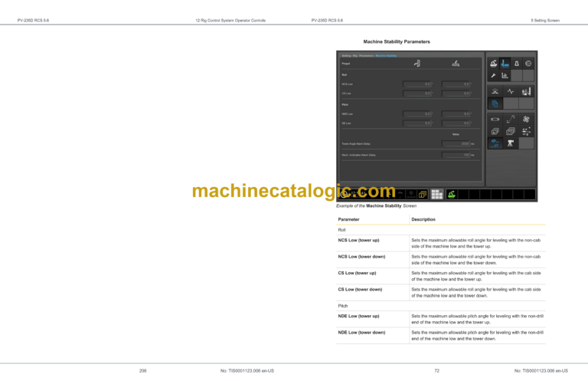Viewport: 588px width, 381px height.
Task: Edit the NDE Low tower-up angle field
Action: tap(417, 113)
